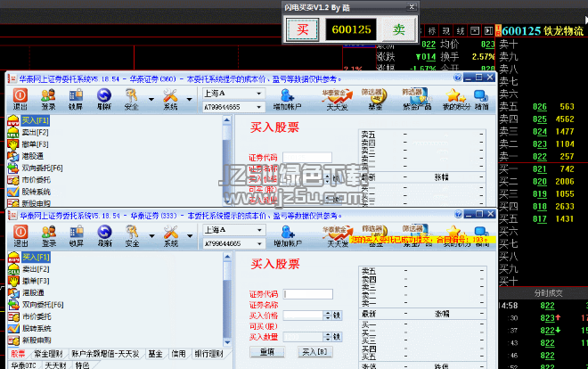Image resolution: width=588 pixels, height=369 pixels.
Task: Click red 买 button in 闪电买卖 window
Action: (303, 29)
